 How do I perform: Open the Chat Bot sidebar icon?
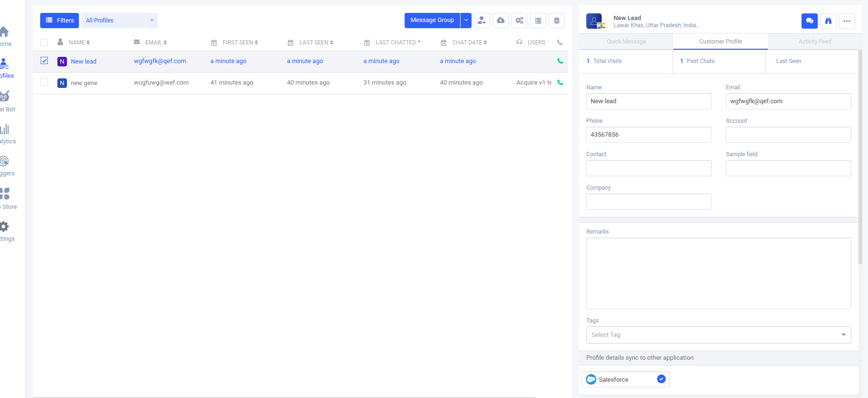pos(5,97)
